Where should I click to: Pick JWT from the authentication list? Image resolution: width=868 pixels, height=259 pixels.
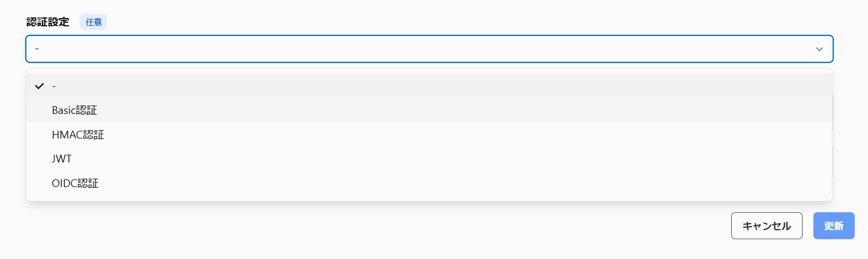[62, 159]
